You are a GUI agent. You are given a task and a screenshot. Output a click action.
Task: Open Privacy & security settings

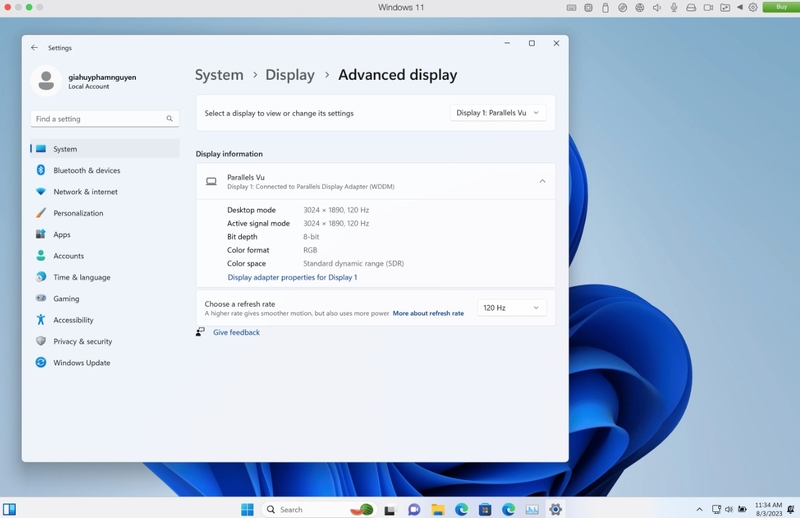point(105,341)
